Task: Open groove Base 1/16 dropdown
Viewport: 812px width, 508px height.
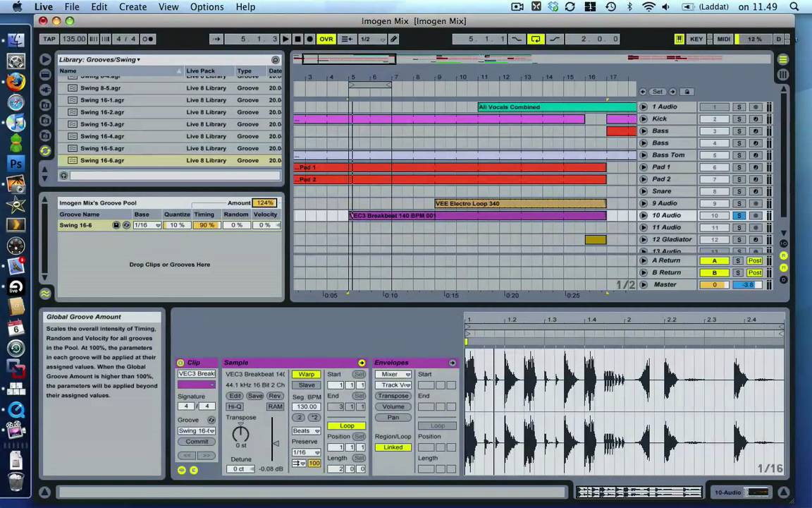Action: click(x=147, y=226)
